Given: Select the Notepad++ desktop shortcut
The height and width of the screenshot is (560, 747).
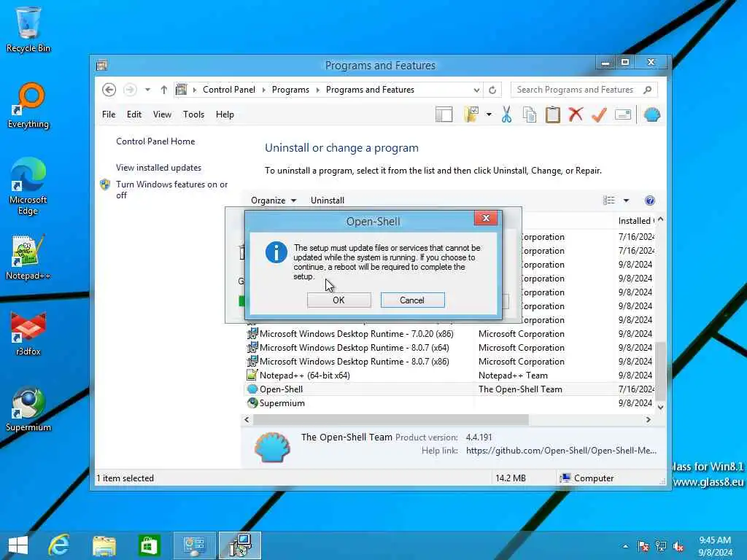Looking at the screenshot, I should click(28, 257).
